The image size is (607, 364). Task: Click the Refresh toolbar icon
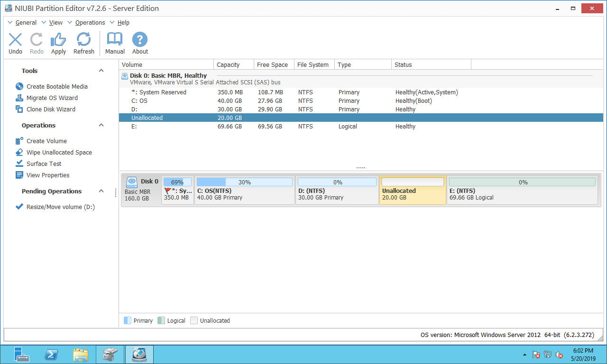tap(83, 43)
